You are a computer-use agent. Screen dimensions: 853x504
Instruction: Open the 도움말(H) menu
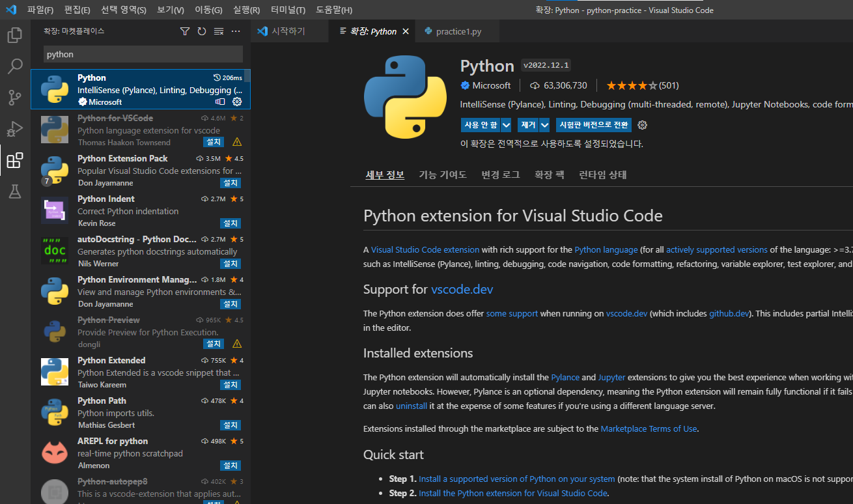(x=334, y=10)
